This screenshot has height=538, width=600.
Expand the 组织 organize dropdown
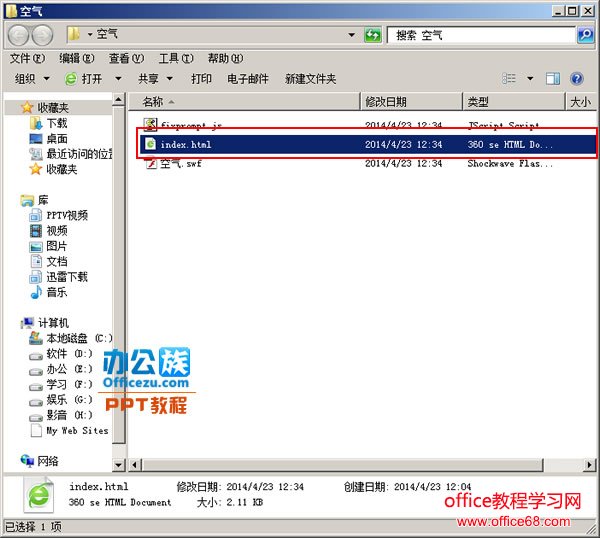tap(32, 79)
